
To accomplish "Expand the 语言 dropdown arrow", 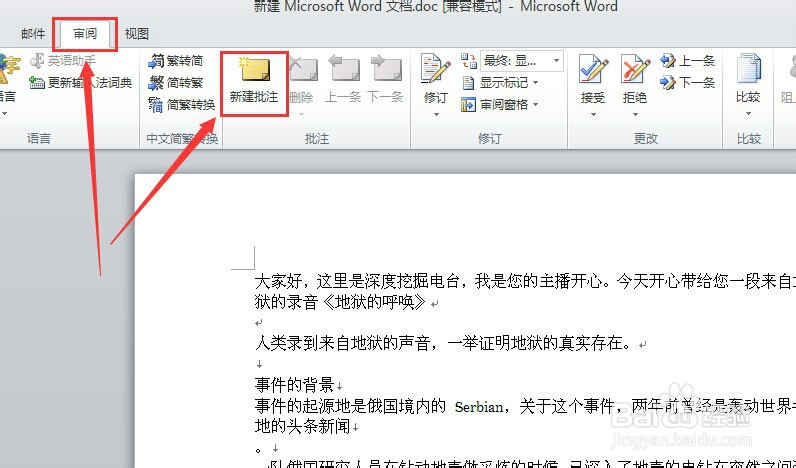I will (4, 114).
